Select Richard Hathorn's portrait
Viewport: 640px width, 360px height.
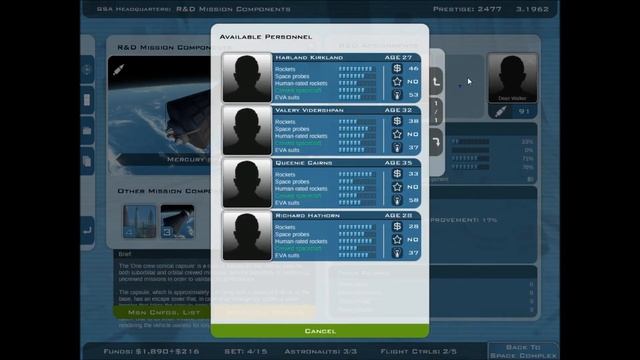(247, 236)
